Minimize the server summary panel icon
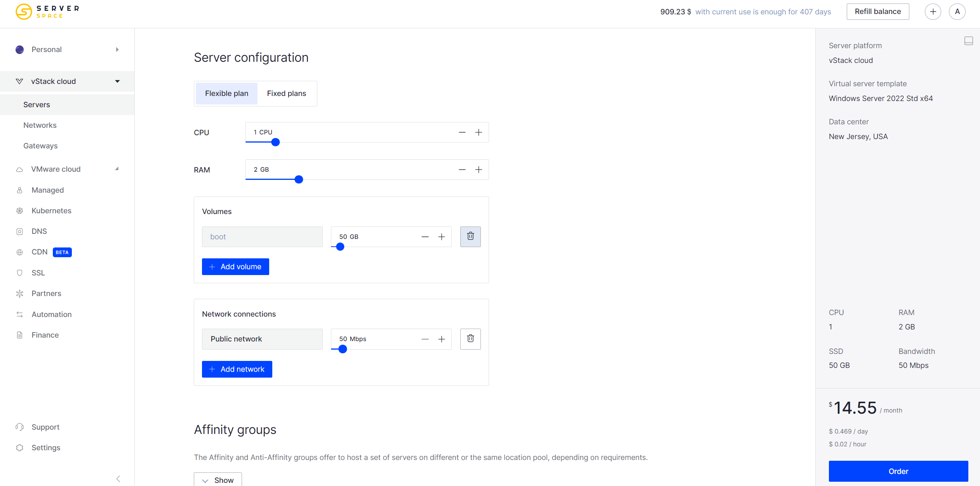Screen dimensions: 980x486 pos(968,41)
